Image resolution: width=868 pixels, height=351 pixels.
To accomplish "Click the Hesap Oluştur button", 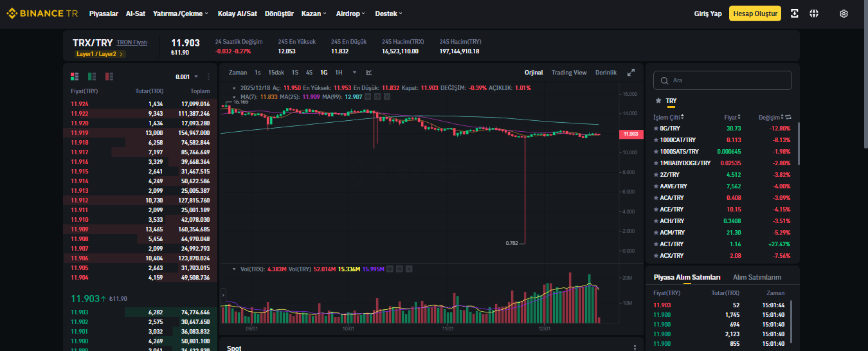I will (755, 14).
